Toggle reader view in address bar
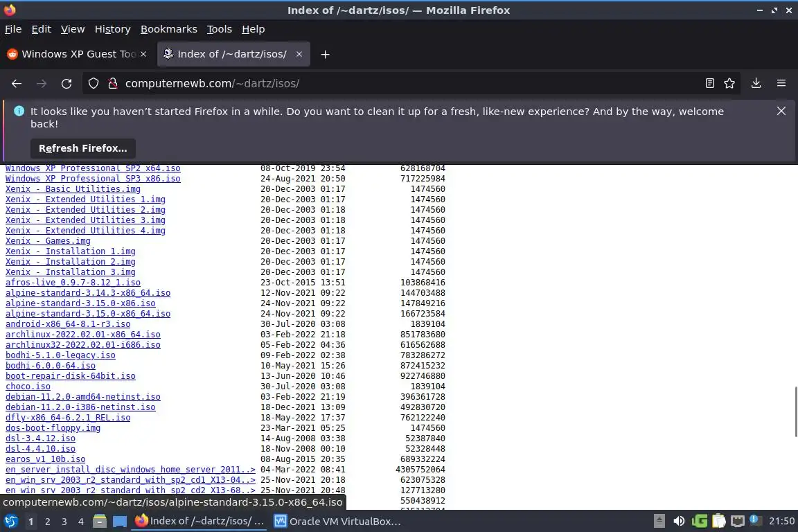Viewport: 798px width, 532px height. coord(710,84)
